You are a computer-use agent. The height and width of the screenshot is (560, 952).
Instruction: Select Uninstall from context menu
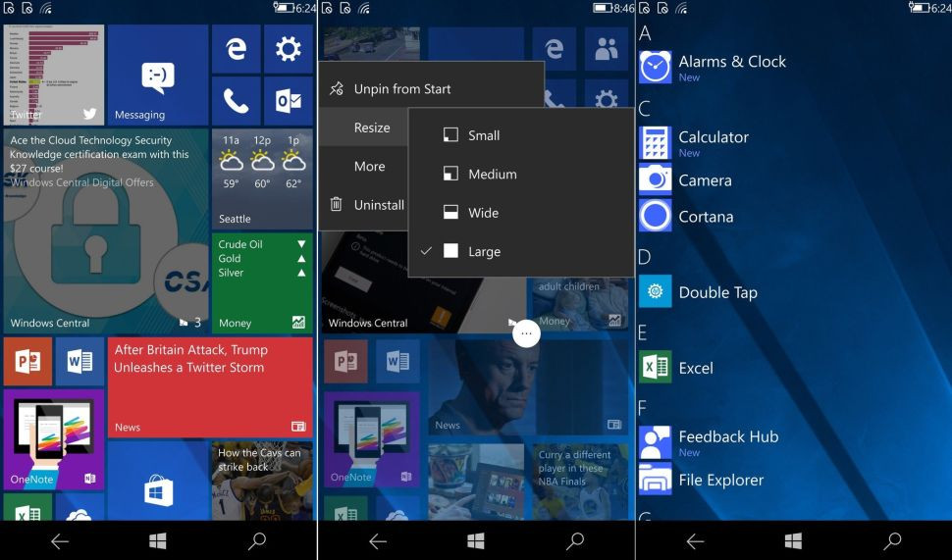[x=364, y=204]
